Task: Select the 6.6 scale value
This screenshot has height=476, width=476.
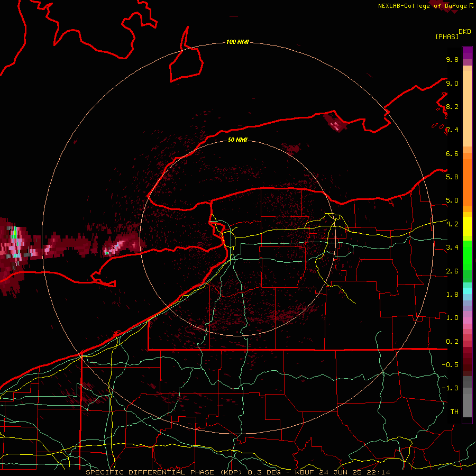Action: pyautogui.click(x=452, y=153)
